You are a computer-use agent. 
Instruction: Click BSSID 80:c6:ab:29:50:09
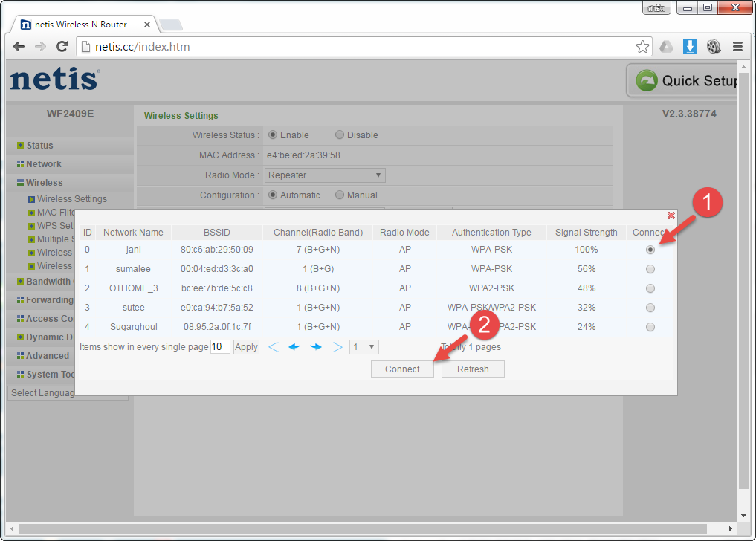click(x=217, y=250)
